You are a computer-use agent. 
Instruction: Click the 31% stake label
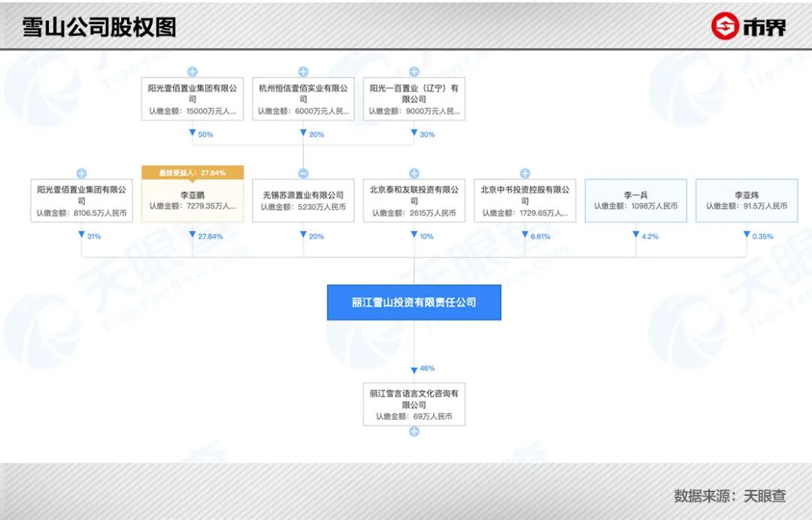tap(94, 236)
